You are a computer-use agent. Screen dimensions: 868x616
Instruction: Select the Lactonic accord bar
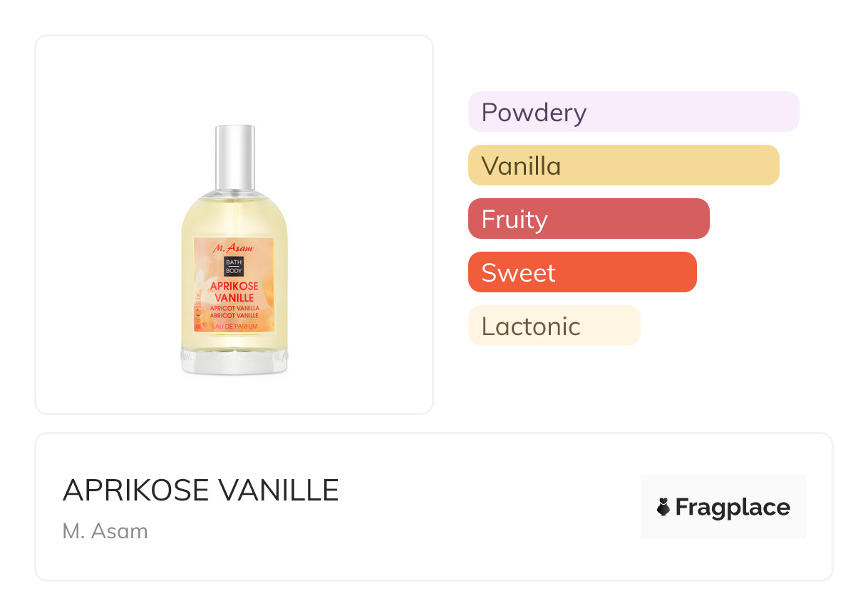[x=554, y=326]
